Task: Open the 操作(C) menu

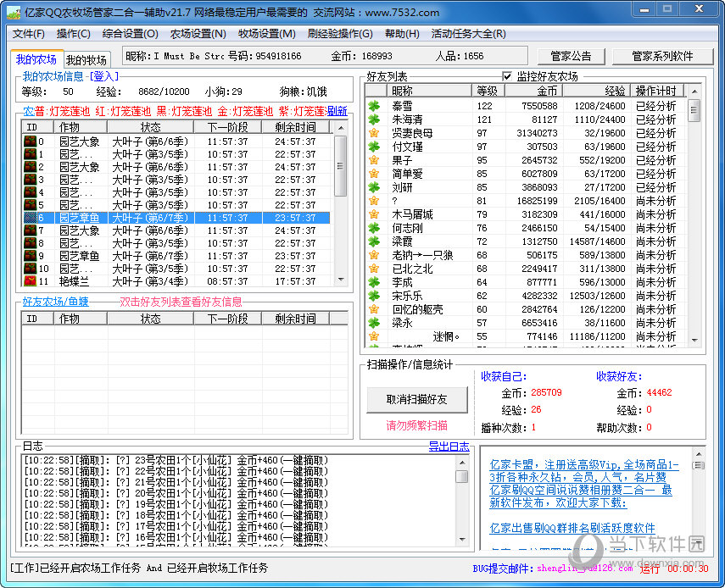Action: tap(73, 34)
